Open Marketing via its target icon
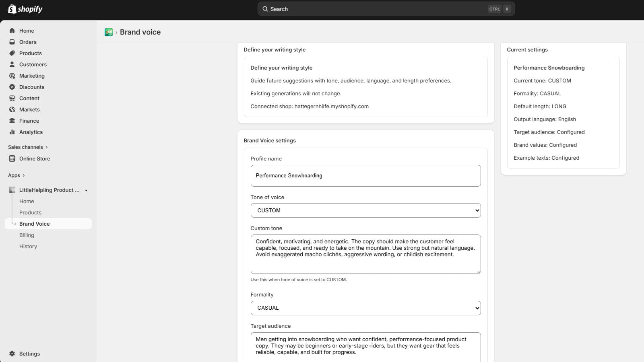 pos(12,76)
